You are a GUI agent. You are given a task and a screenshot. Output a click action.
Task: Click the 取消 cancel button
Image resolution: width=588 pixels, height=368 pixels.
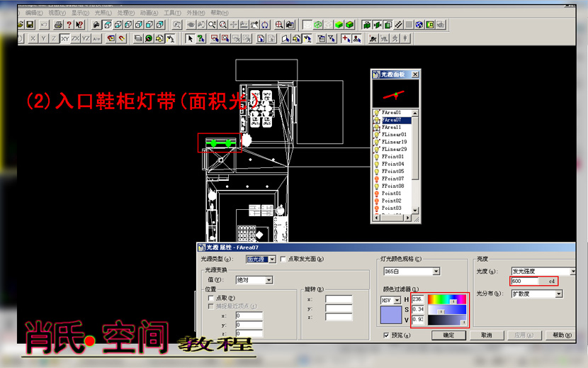(x=487, y=335)
